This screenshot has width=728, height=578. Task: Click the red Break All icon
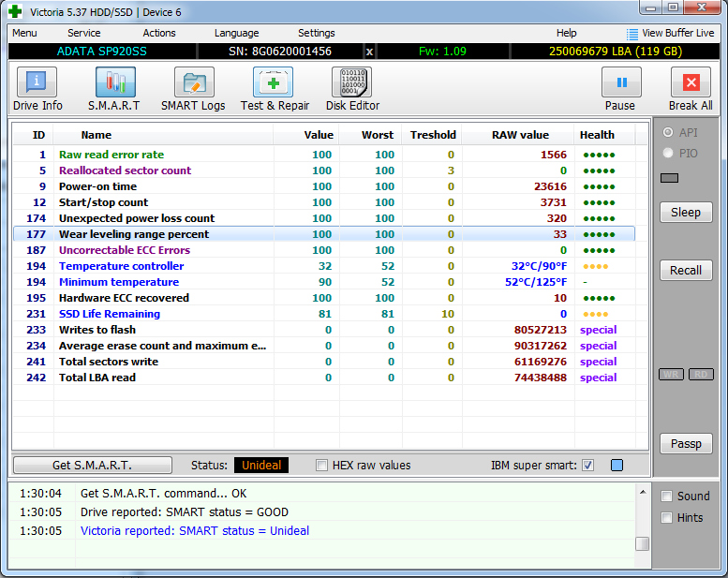point(691,89)
